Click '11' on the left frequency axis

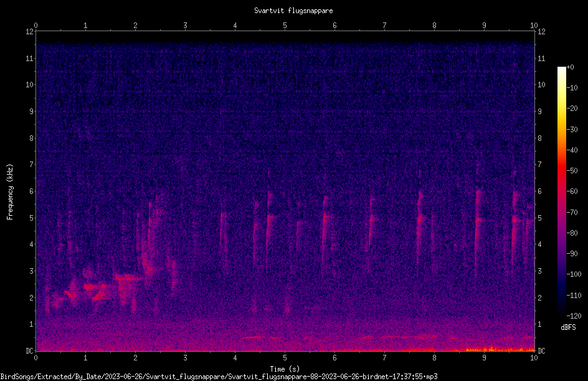coord(29,58)
